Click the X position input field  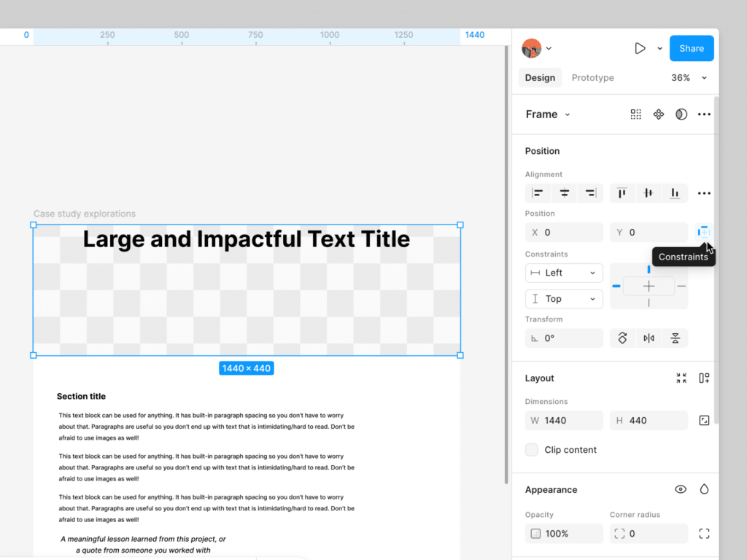click(x=564, y=231)
